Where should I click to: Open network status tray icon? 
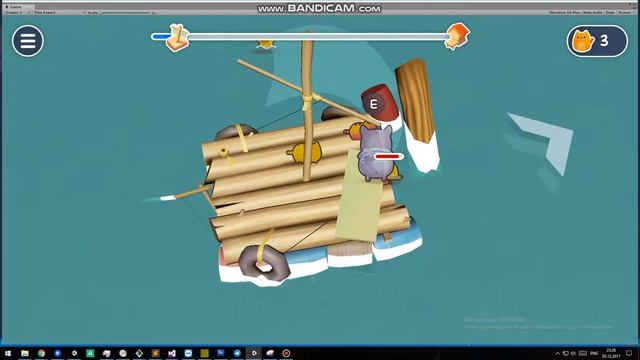tap(566, 353)
